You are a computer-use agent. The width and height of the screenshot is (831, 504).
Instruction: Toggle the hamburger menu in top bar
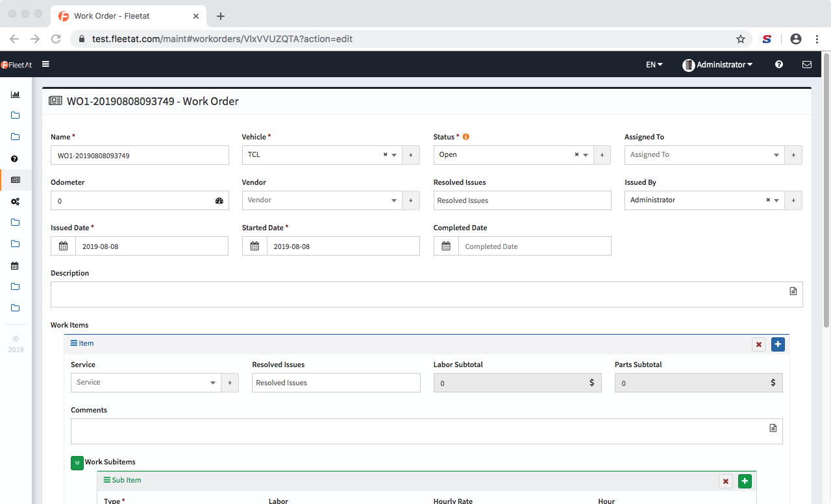(x=45, y=64)
